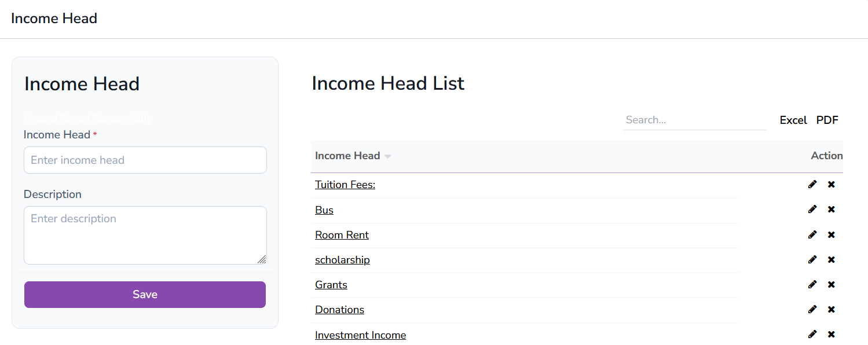The height and width of the screenshot is (345, 868).
Task: Edit the Investment Income entry
Action: coord(812,334)
